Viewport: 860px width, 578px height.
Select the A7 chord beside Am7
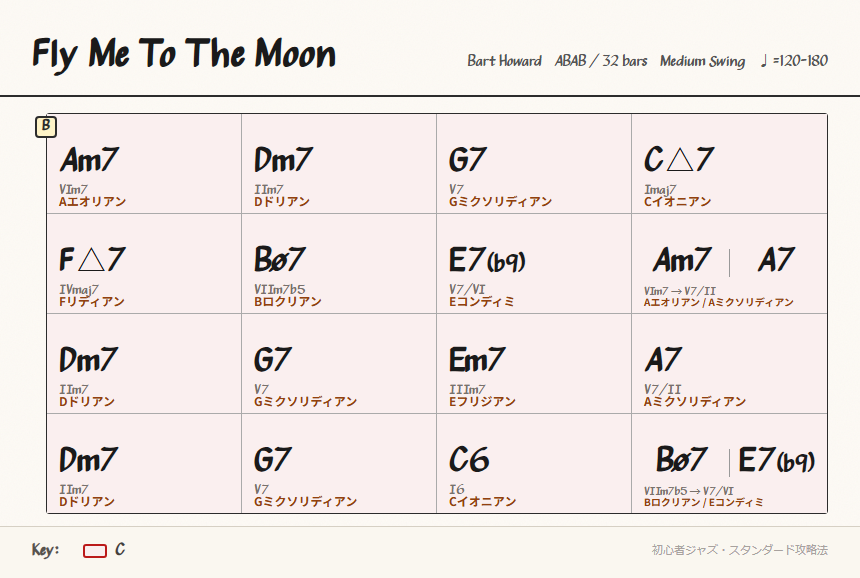point(777,259)
